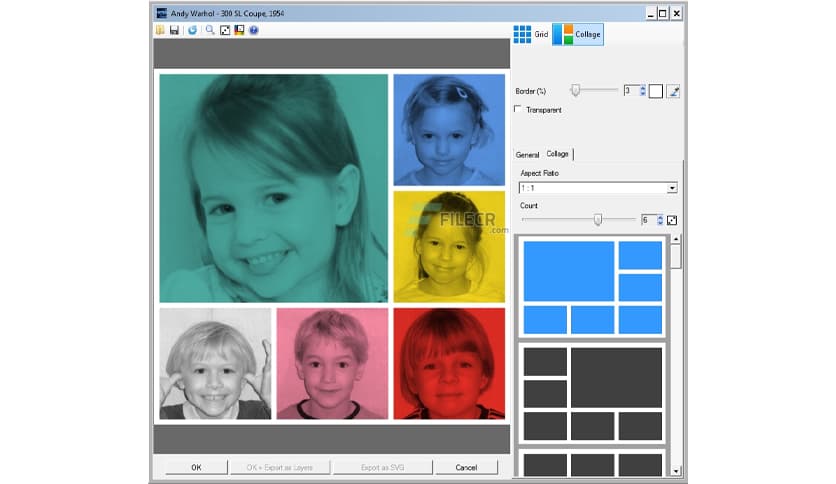Click the open file folder icon

coord(160,30)
